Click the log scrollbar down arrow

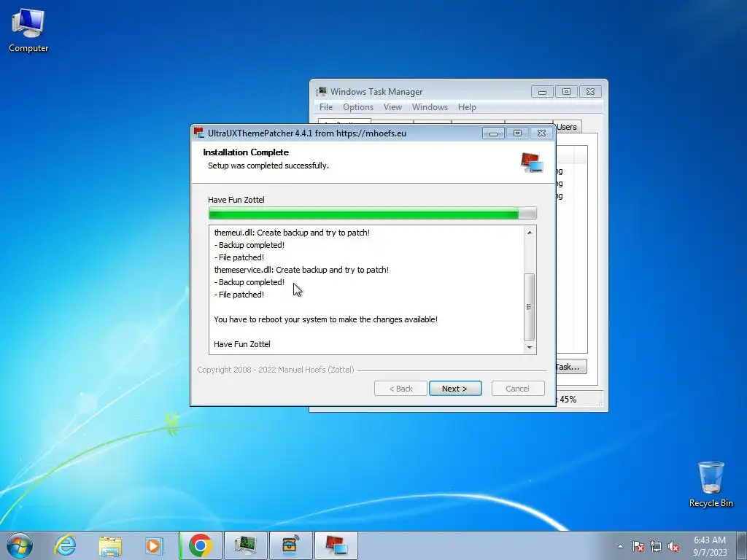[530, 348]
